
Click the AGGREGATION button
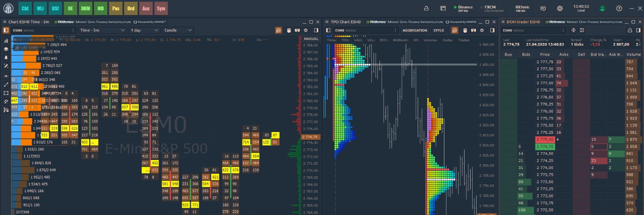tap(415, 30)
